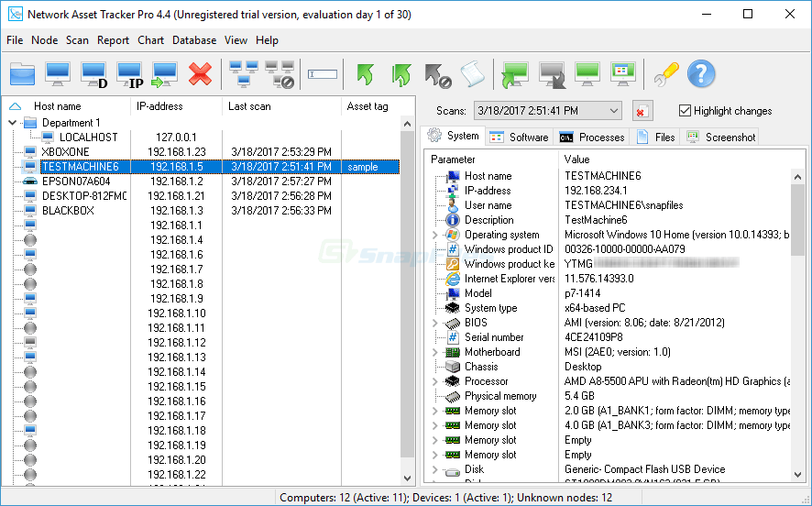Click the add node by IP toolbar icon
The height and width of the screenshot is (506, 812).
tap(129, 74)
